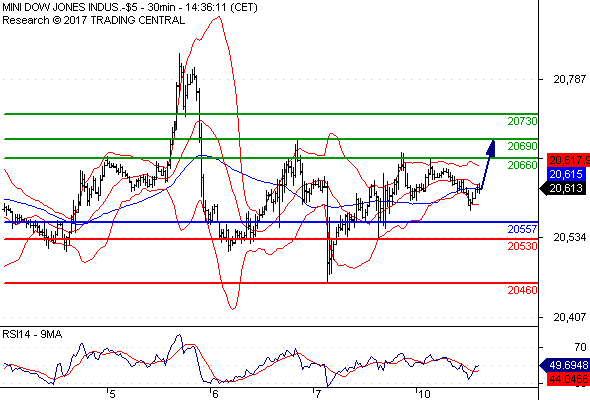This screenshot has width=590, height=400.
Task: Select the 20660 resistance level label
Action: [x=522, y=165]
